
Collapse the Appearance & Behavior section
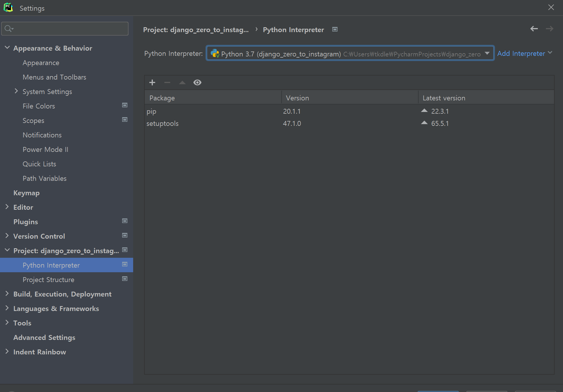pos(7,47)
